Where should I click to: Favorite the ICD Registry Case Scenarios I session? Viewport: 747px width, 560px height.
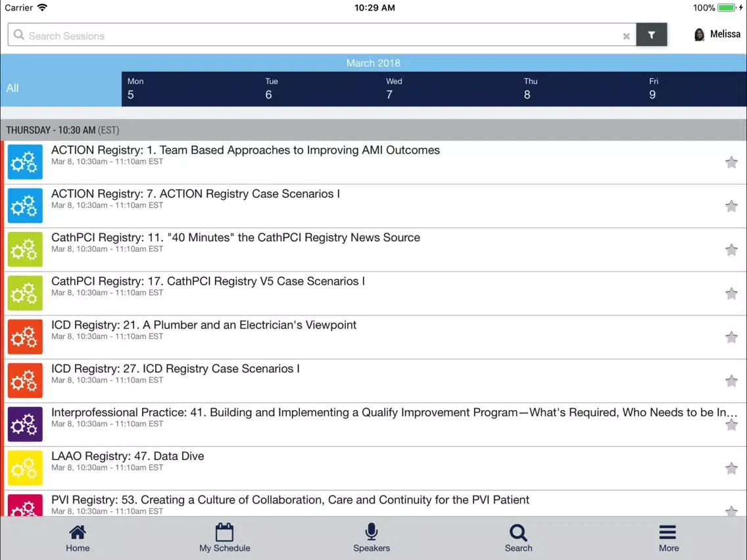[731, 381]
